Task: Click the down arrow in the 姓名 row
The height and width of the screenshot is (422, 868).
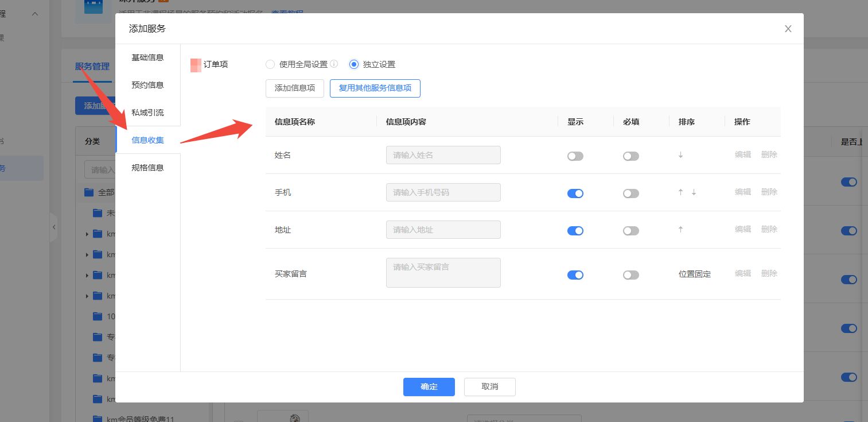Action: coord(680,155)
